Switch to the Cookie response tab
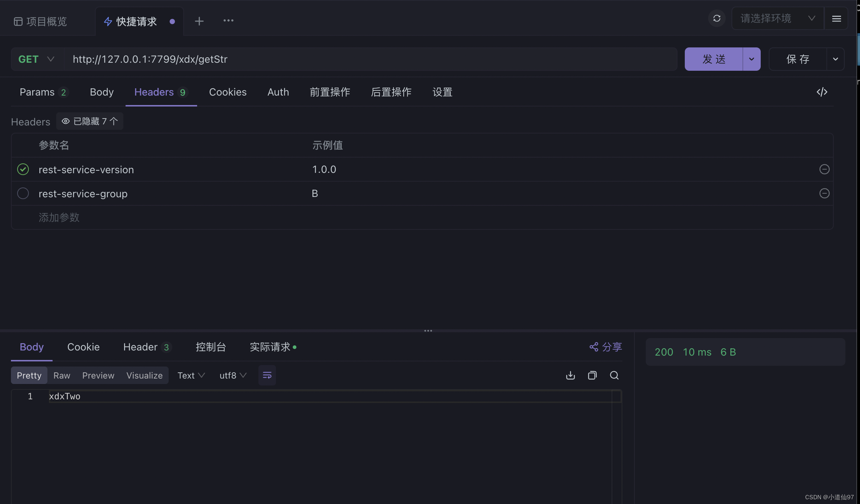This screenshot has height=504, width=860. tap(83, 346)
